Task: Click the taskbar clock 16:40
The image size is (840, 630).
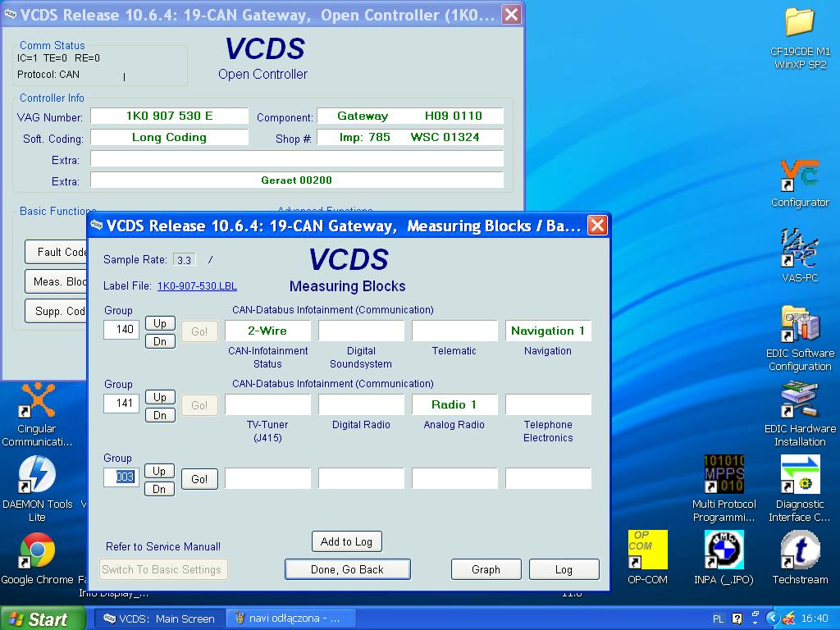Action: [x=815, y=619]
